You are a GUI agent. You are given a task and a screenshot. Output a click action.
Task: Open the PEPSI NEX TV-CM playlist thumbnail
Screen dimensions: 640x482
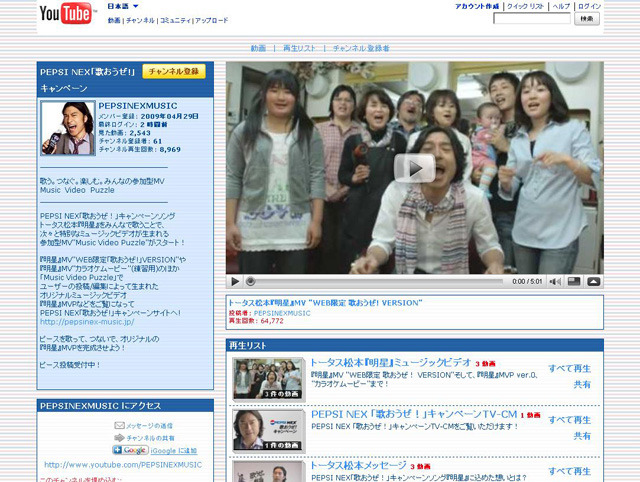[x=269, y=431]
